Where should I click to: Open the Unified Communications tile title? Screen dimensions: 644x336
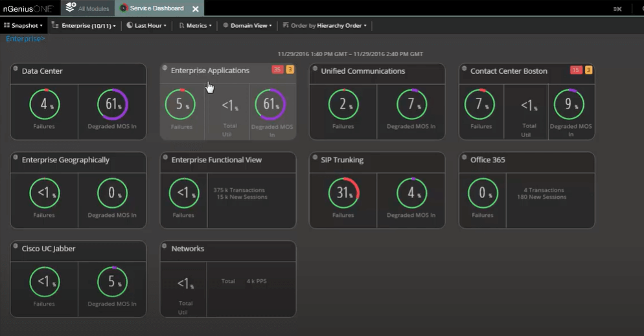[x=363, y=71]
